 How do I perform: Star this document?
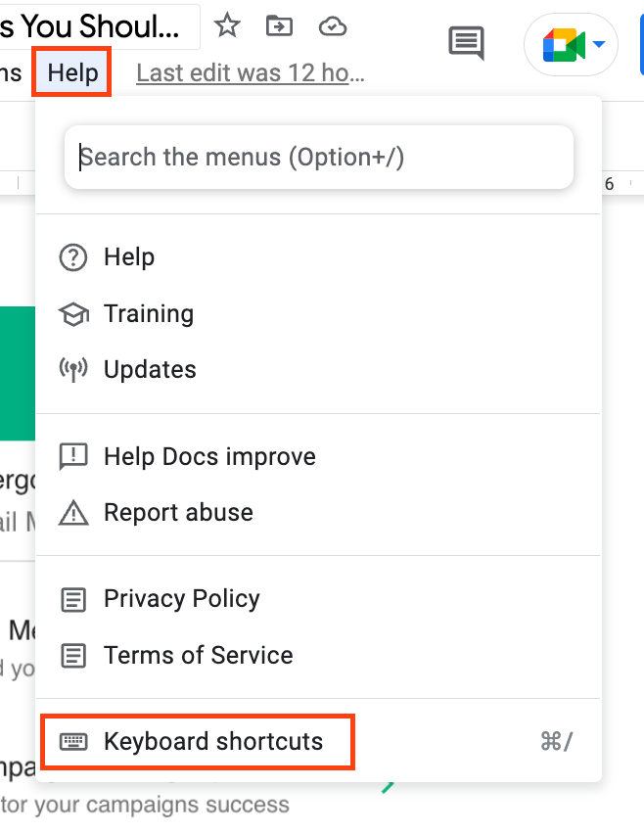click(227, 25)
